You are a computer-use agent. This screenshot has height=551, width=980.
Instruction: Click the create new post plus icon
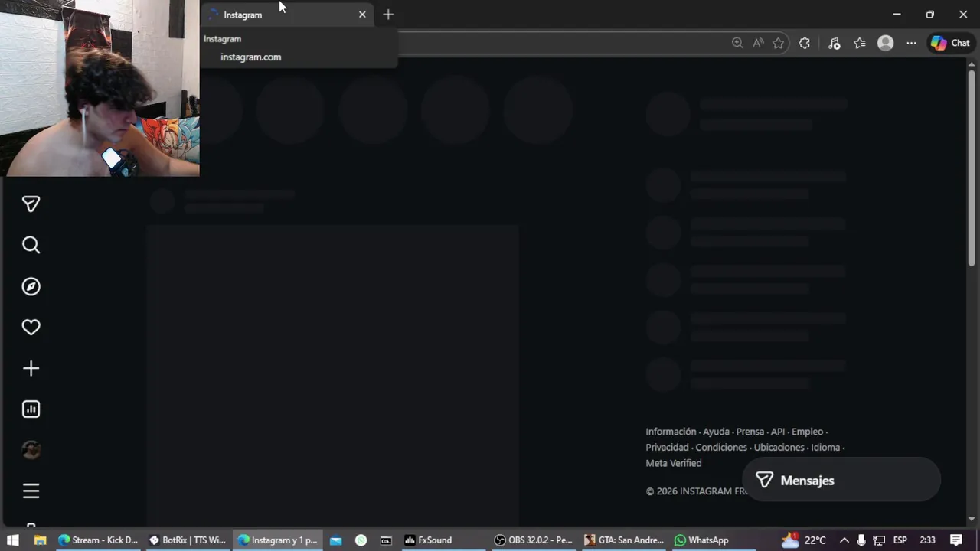tap(31, 368)
